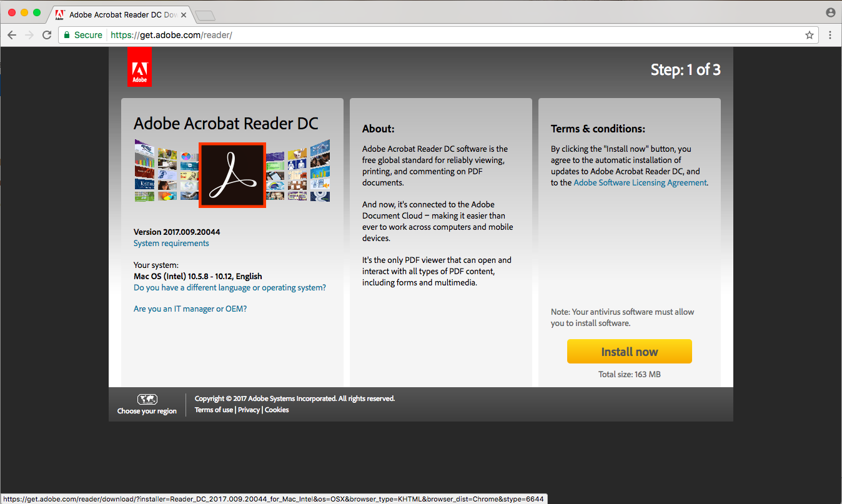This screenshot has height=504, width=842.
Task: Open the Privacy footer link
Action: tap(249, 410)
